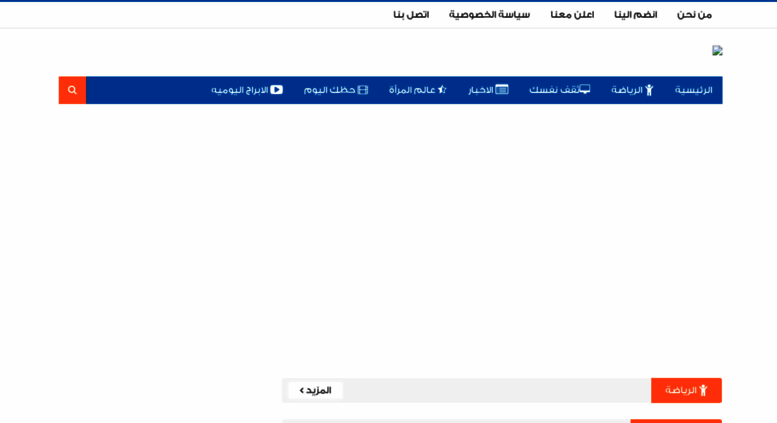
Task: Select الابراج اليوميه in blue navbar
Action: coord(247,90)
